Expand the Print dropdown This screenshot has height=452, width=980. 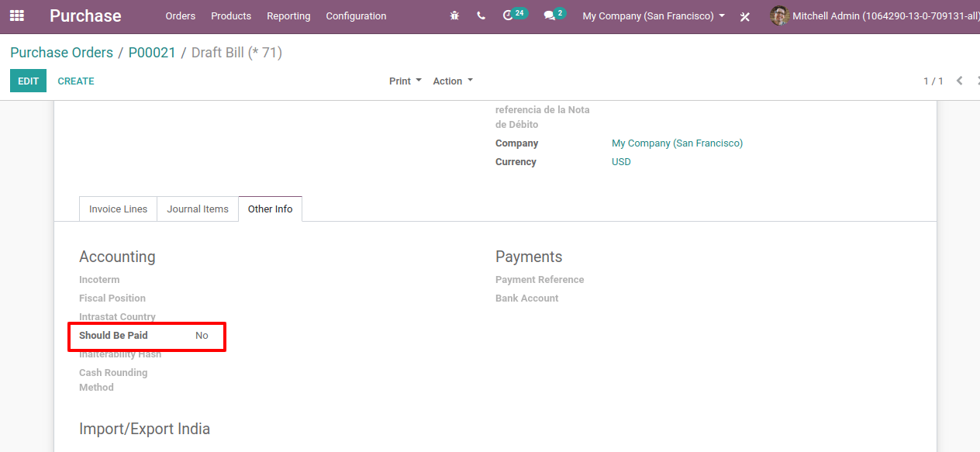click(405, 81)
